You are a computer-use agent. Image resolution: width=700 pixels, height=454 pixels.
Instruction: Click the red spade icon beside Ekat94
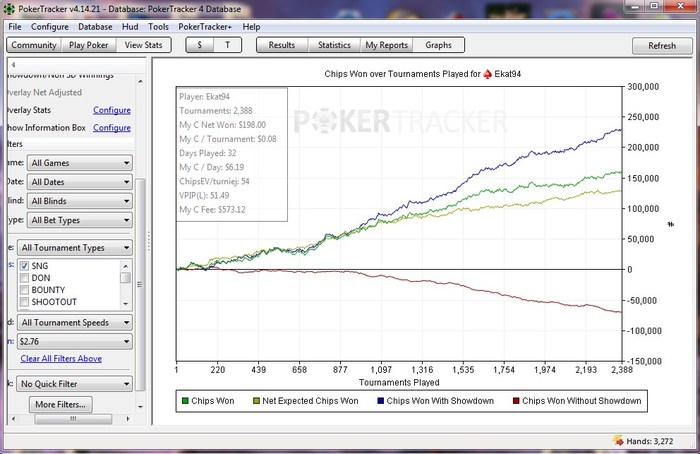488,74
